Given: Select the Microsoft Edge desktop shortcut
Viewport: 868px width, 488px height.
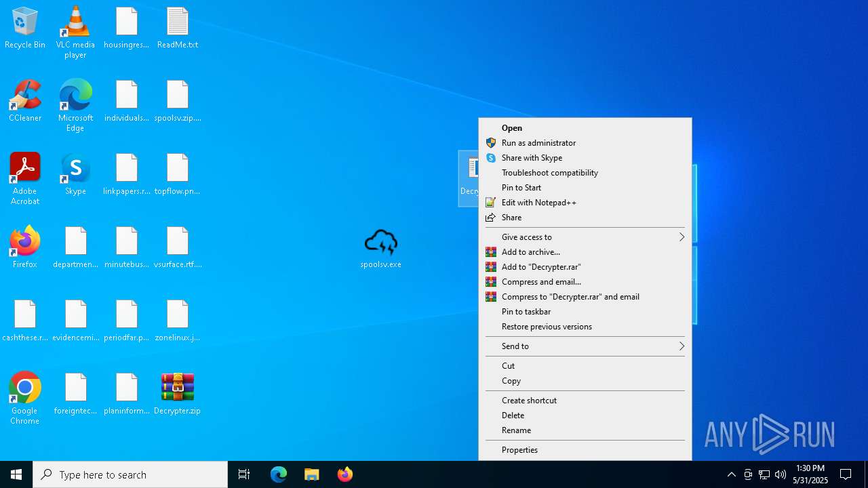Looking at the screenshot, I should (x=75, y=106).
